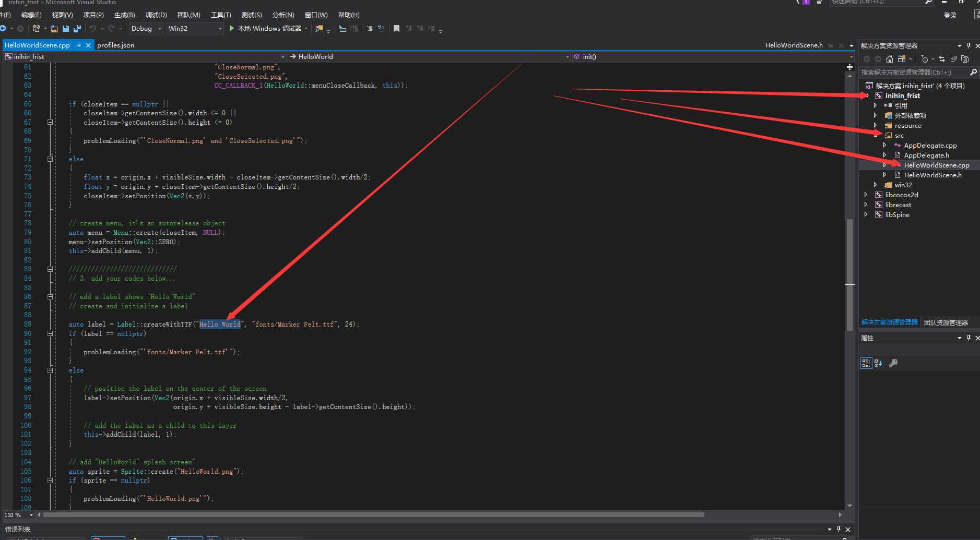The image size is (980, 540).
Task: Click the 登录 sign-in link
Action: (950, 15)
